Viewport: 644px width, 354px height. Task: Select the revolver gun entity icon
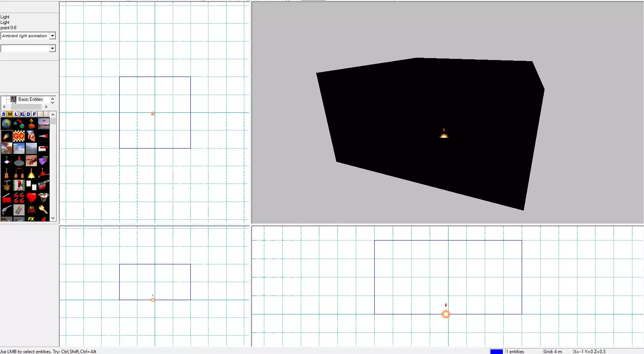click(7, 210)
